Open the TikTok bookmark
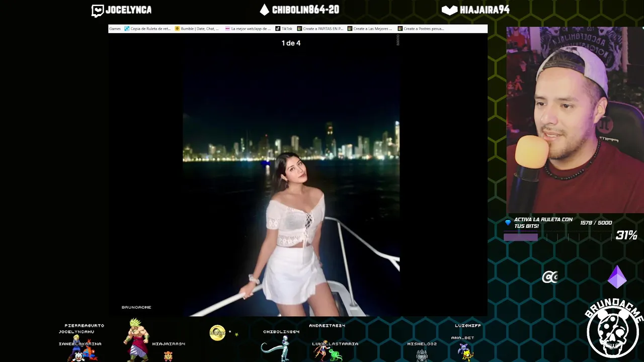 click(x=284, y=29)
